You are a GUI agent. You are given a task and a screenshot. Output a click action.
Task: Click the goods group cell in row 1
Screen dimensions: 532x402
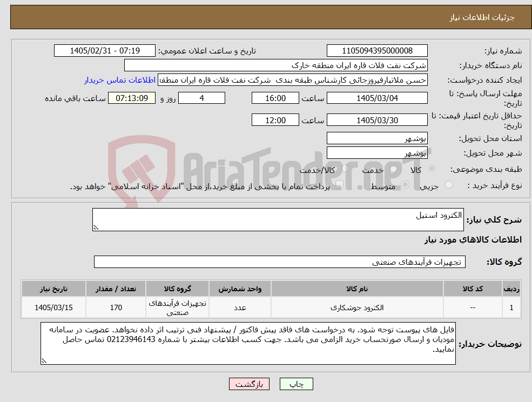(x=178, y=307)
